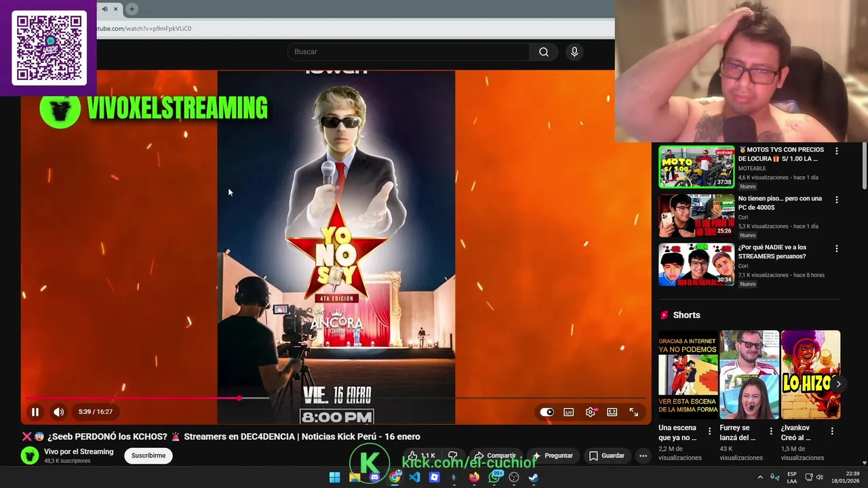Click the Preguntar button
Screen dimensions: 868x488
[553, 455]
